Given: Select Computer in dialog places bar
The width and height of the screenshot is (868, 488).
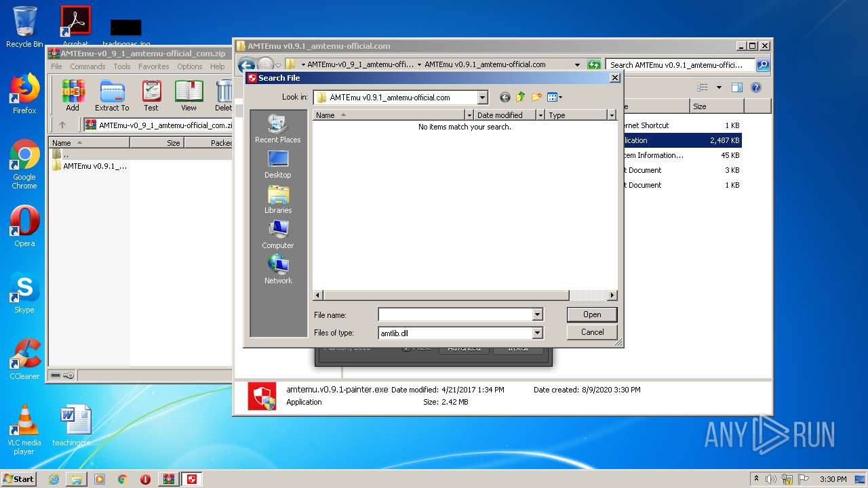Looking at the screenshot, I should point(278,235).
